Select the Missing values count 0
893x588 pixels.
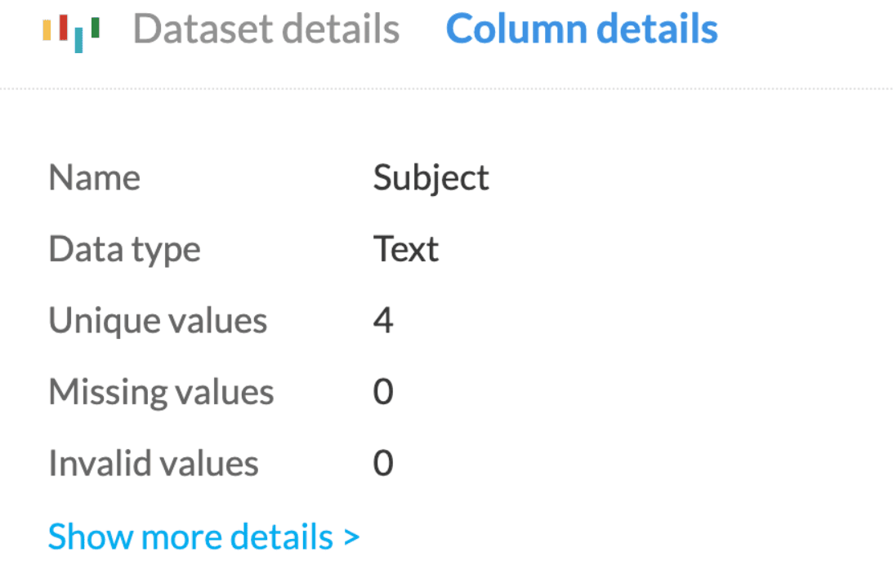click(383, 393)
